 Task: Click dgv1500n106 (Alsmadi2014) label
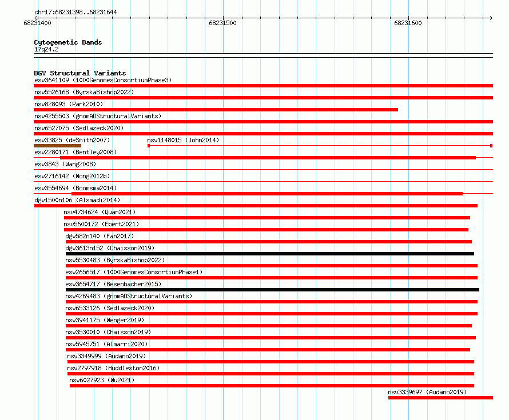[x=77, y=200]
